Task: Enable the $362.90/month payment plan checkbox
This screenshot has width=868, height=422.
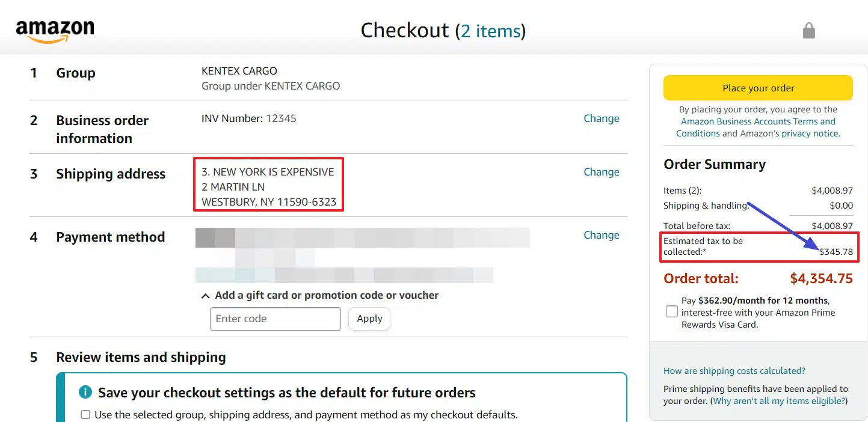Action: 671,311
